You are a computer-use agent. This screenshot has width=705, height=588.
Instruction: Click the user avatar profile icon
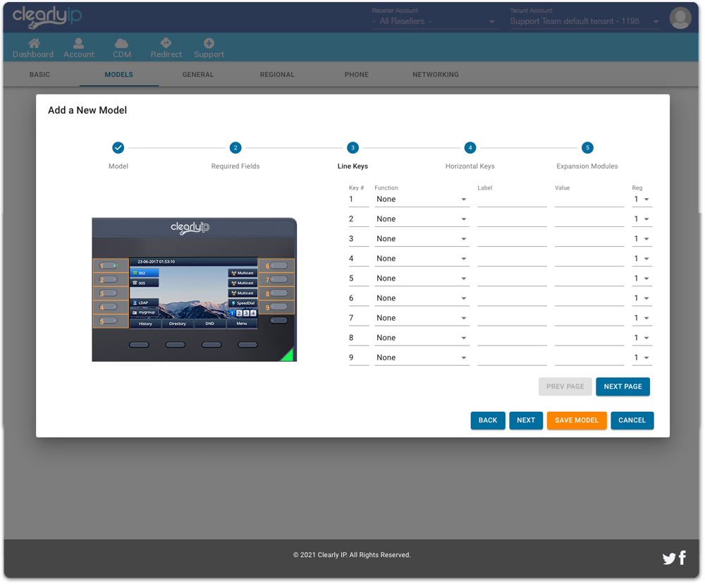[680, 18]
